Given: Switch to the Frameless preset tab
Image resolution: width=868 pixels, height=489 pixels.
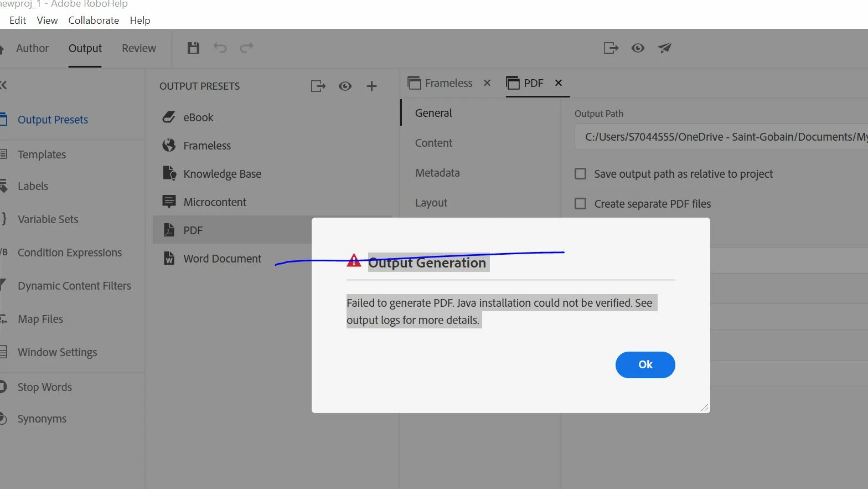Looking at the screenshot, I should tap(441, 83).
